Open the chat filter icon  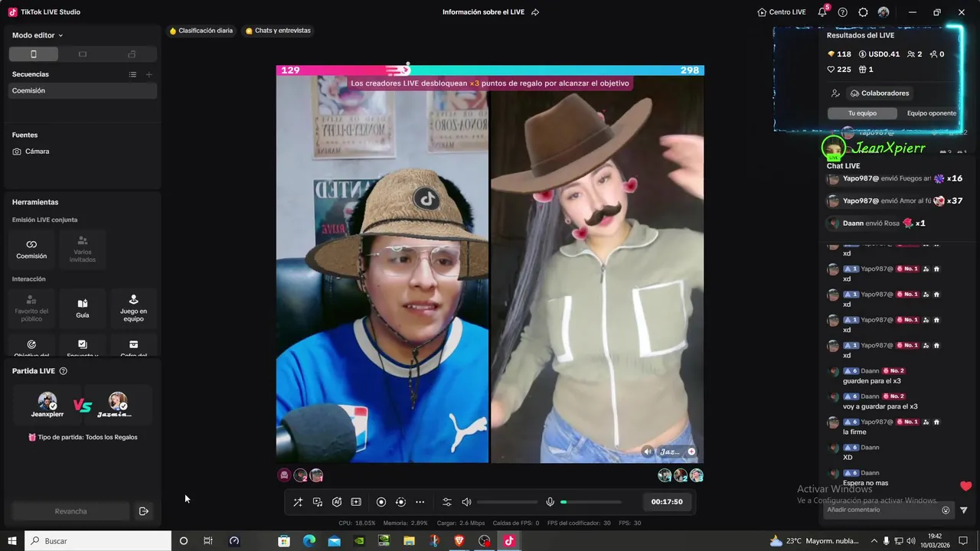[964, 510]
